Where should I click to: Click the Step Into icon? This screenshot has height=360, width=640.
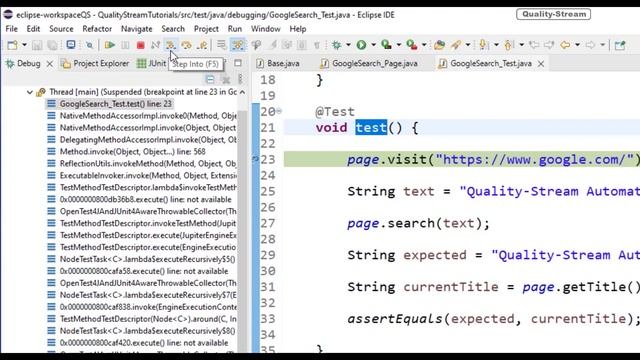coord(171,45)
